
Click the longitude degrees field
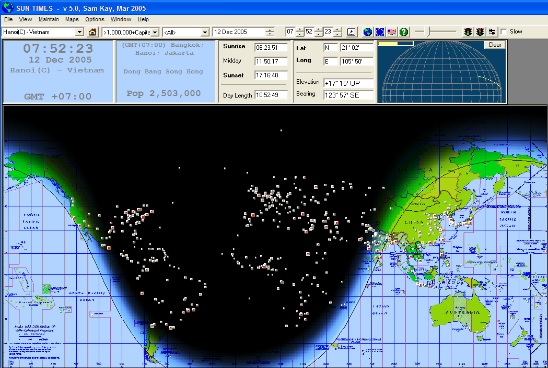point(356,62)
